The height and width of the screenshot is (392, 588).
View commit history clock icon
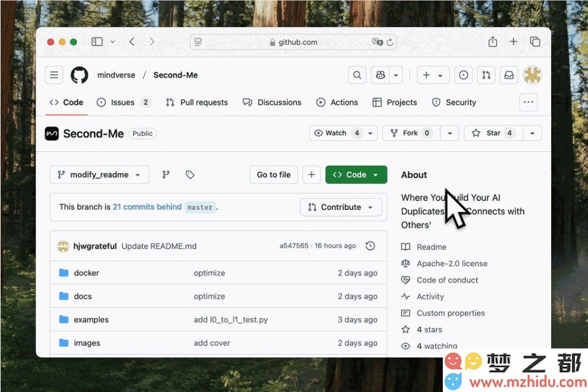(370, 246)
